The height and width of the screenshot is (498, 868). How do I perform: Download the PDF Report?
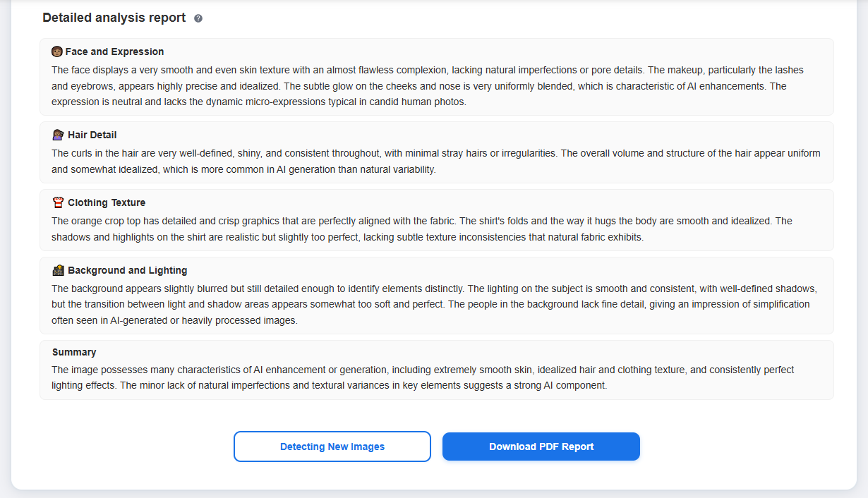(x=541, y=447)
